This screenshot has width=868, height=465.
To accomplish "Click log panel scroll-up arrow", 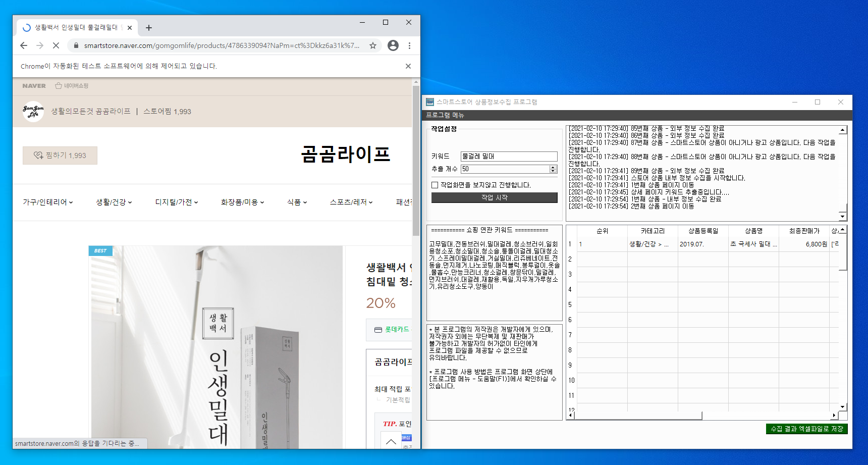I will (843, 130).
